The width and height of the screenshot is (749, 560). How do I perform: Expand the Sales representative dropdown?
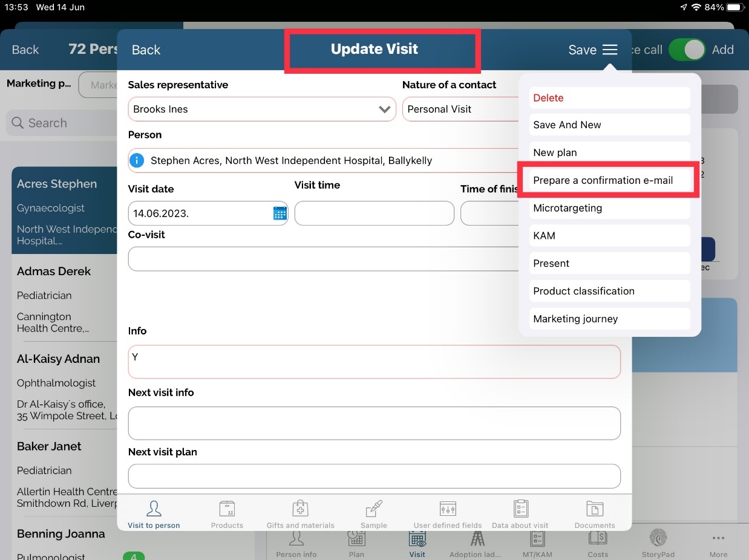[x=384, y=109]
